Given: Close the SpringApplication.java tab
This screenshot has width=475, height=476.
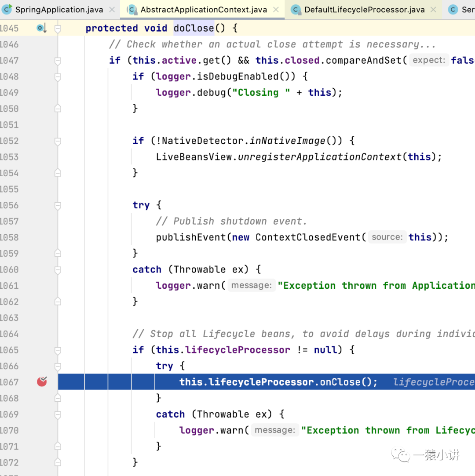Looking at the screenshot, I should [112, 10].
